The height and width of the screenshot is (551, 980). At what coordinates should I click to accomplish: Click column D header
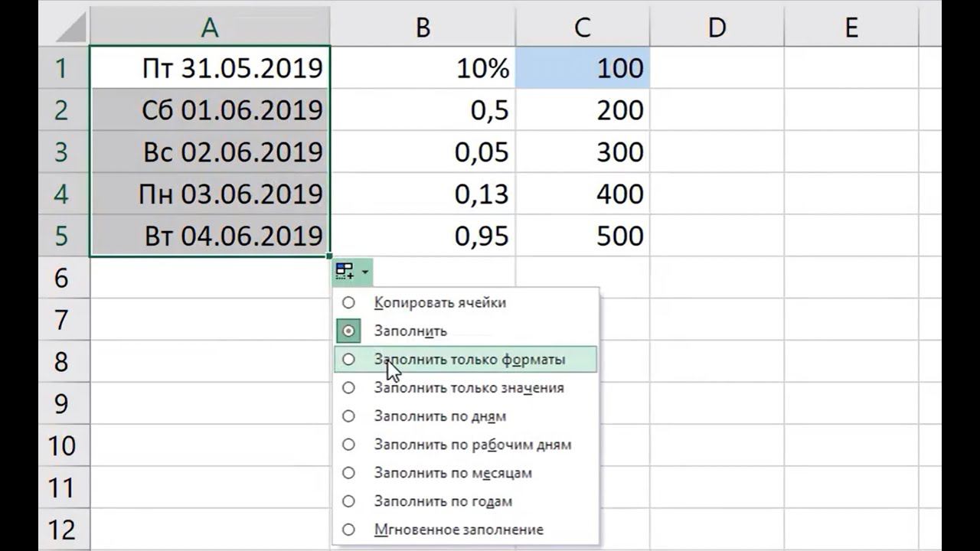point(717,28)
